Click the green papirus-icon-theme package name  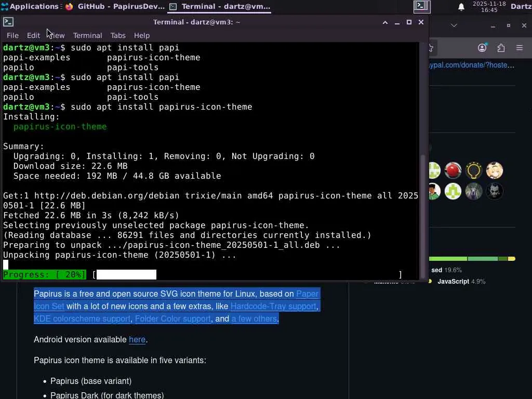pos(60,127)
